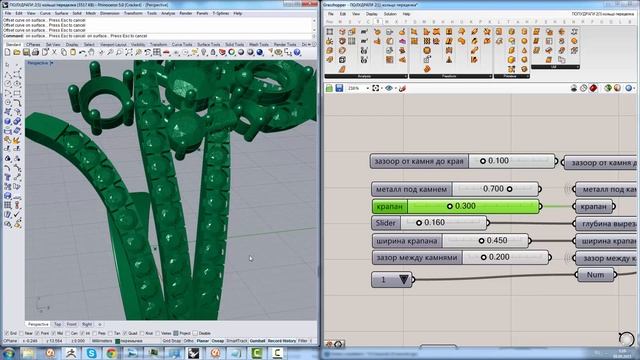The image size is (640, 360).
Task: Toggle the Disable osnap checkbox
Action: [195, 333]
